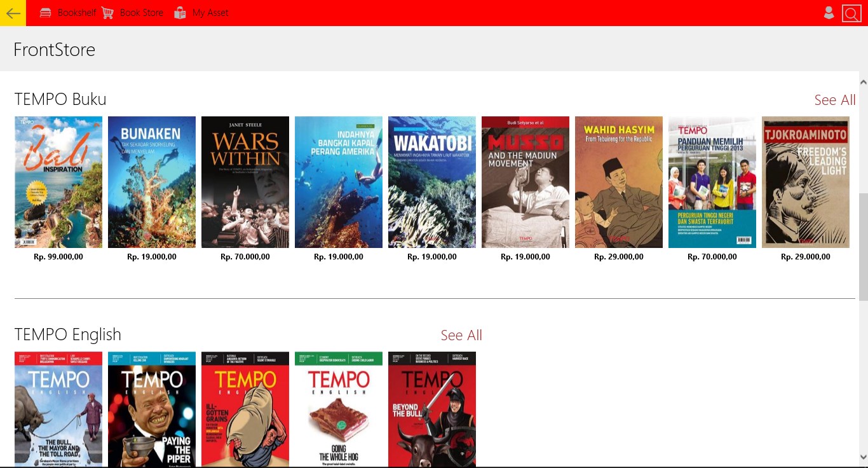This screenshot has width=868, height=468.
Task: Click the yellow back arrow button
Action: click(x=13, y=13)
